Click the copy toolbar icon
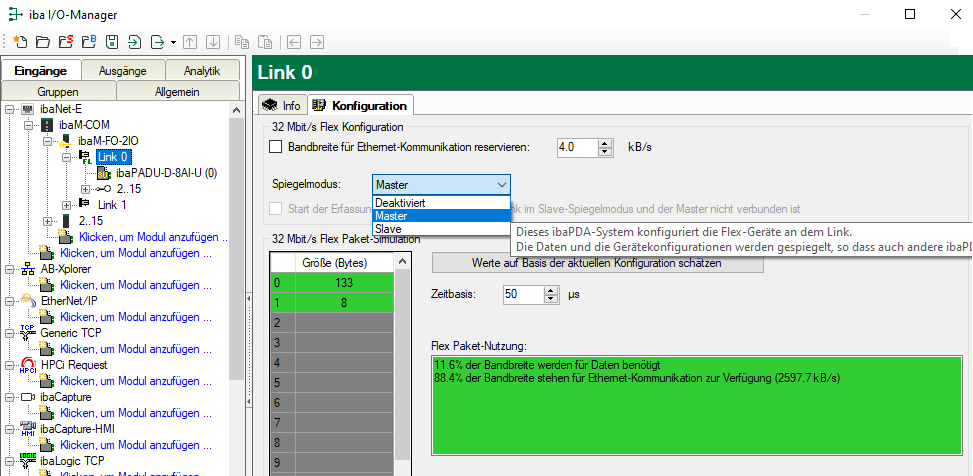This screenshot has height=476, width=973. tap(242, 42)
